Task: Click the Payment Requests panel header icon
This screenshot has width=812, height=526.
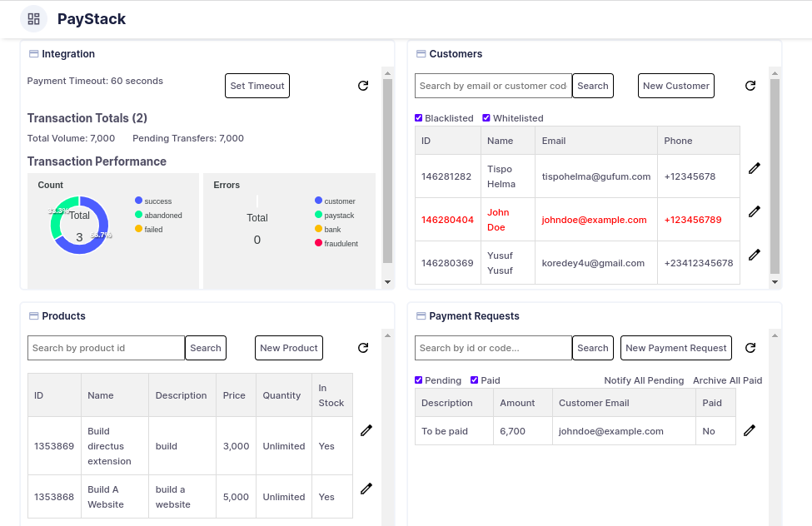Action: (421, 315)
